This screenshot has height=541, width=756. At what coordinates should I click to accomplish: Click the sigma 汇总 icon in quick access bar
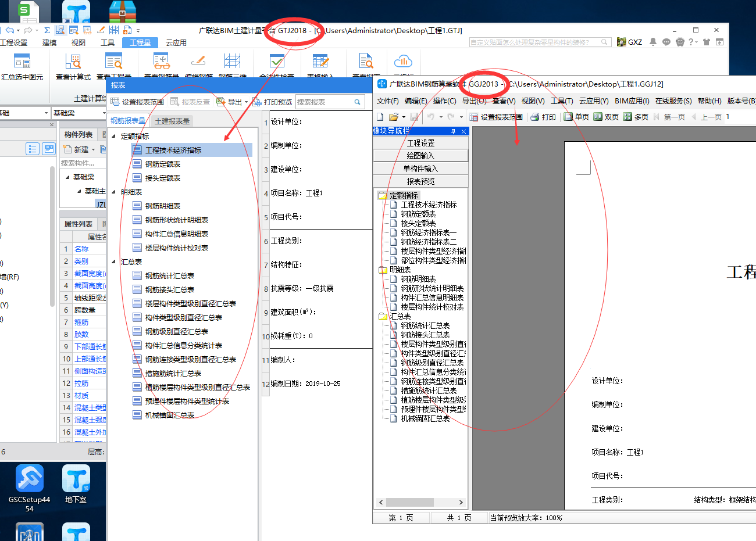click(47, 30)
